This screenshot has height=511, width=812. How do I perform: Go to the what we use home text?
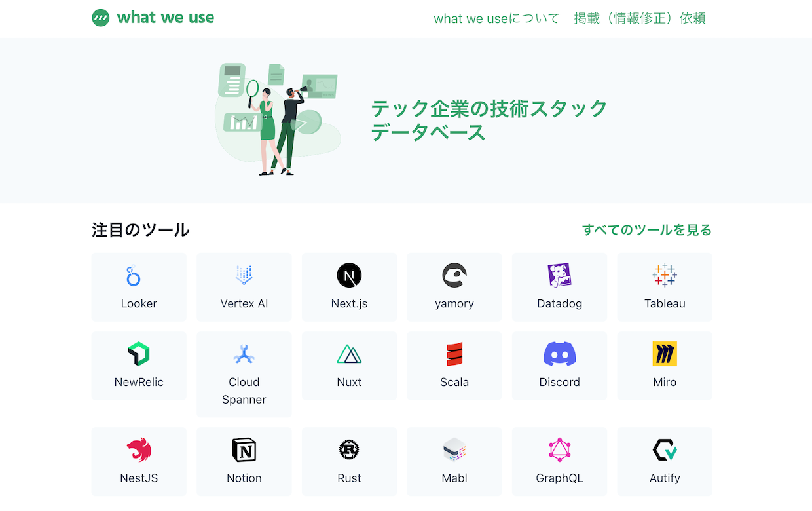(x=166, y=18)
